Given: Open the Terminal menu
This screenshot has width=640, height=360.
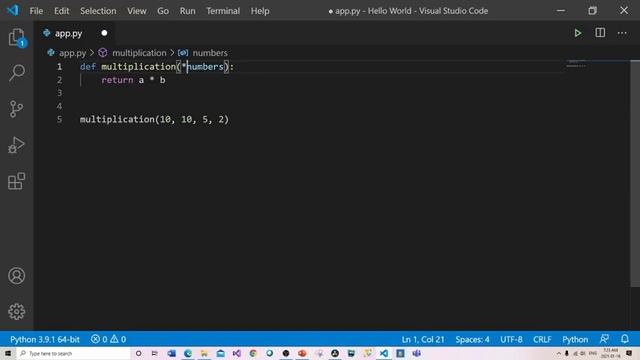Looking at the screenshot, I should tap(223, 11).
